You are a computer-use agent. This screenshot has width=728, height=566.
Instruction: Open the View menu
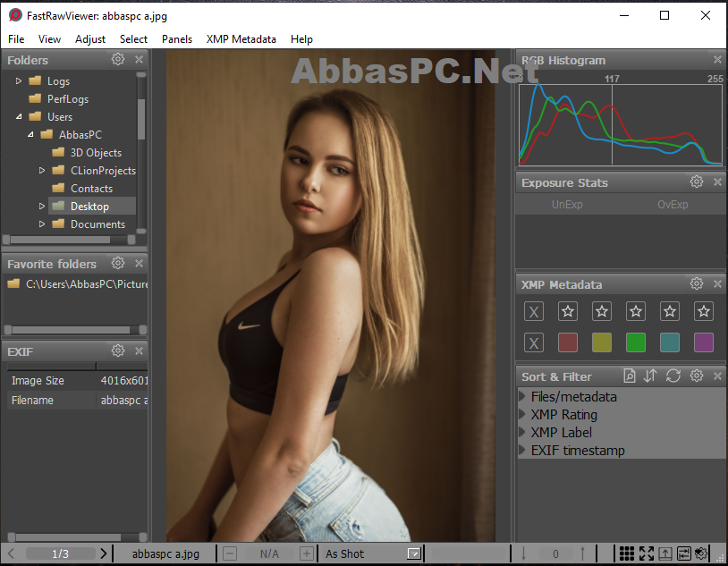coord(49,39)
